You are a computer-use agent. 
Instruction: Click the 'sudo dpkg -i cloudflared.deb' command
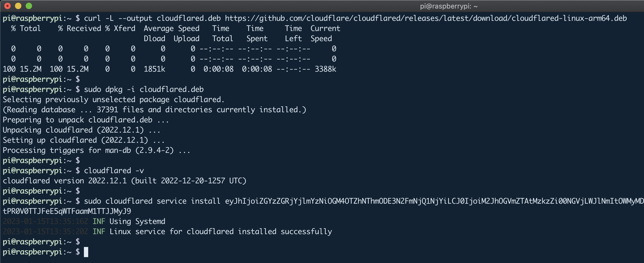[x=144, y=89]
